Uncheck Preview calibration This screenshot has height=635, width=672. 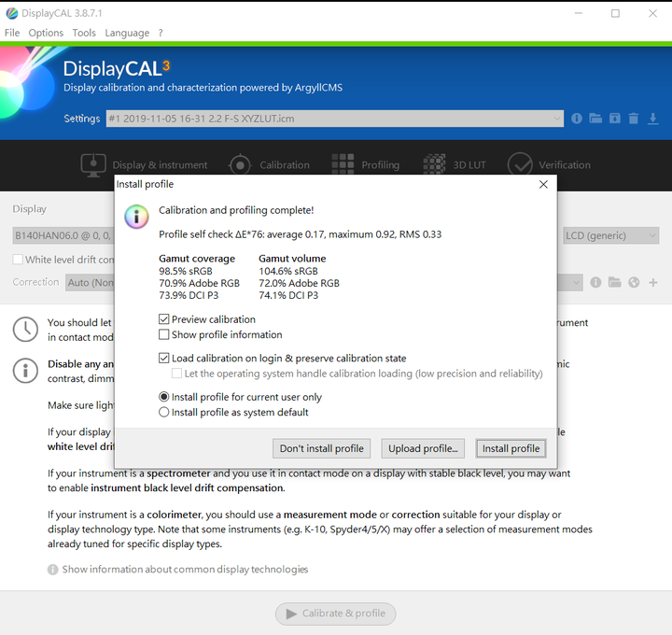point(163,319)
